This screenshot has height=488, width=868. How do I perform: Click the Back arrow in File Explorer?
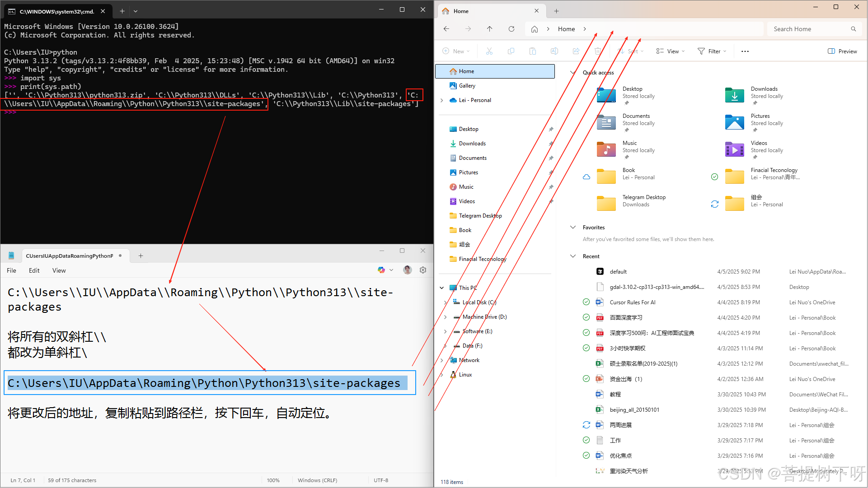[446, 29]
